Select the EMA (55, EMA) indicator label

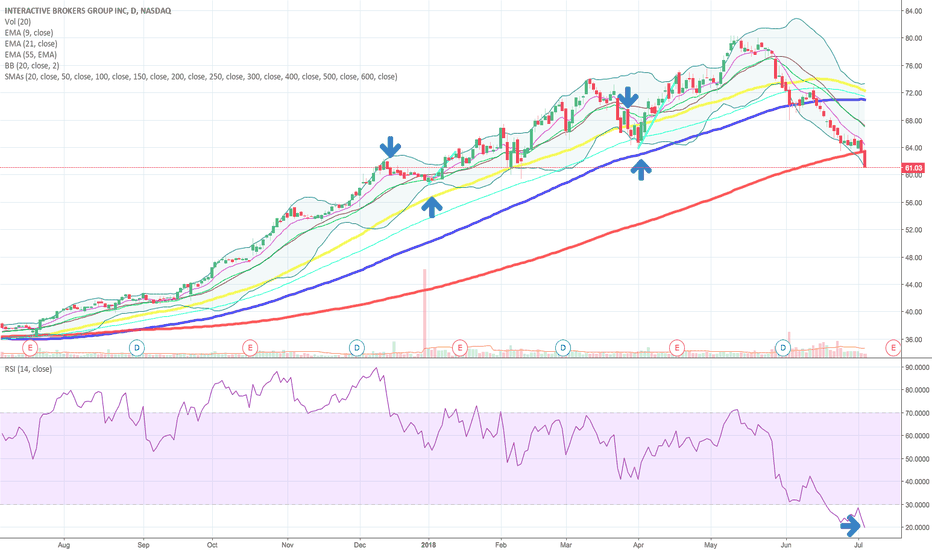point(30,55)
